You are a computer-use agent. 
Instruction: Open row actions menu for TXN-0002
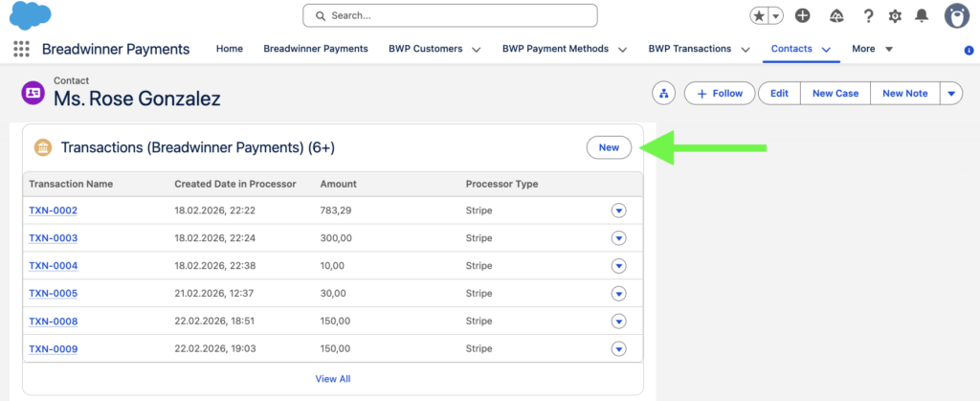pos(618,211)
